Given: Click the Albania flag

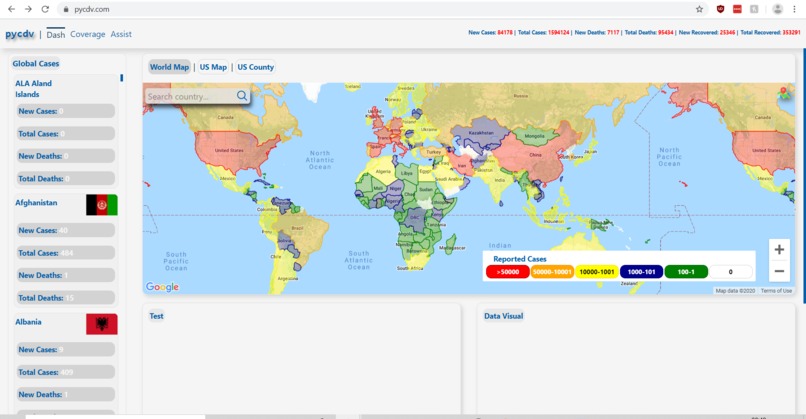Looking at the screenshot, I should (102, 324).
